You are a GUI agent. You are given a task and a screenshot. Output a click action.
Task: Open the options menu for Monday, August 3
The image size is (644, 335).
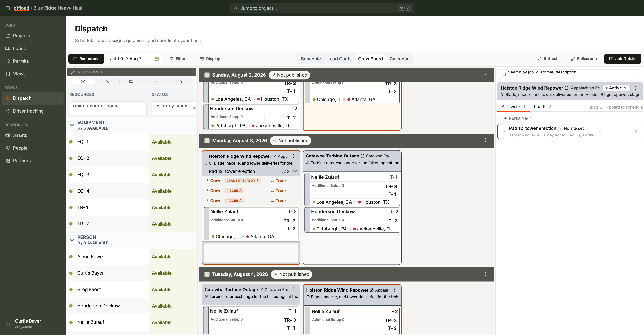coord(485,140)
